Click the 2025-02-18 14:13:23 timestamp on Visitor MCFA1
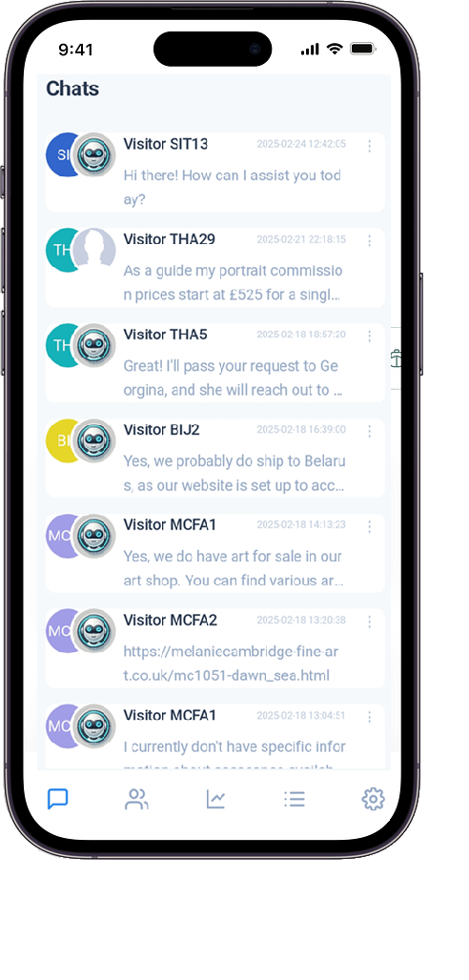The height and width of the screenshot is (980, 469). pos(301,526)
